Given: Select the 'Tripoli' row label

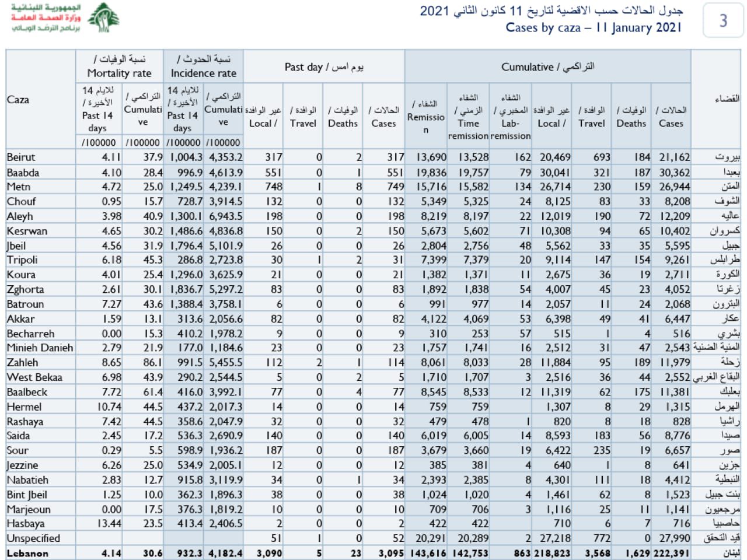Looking at the screenshot, I should coord(22,260).
